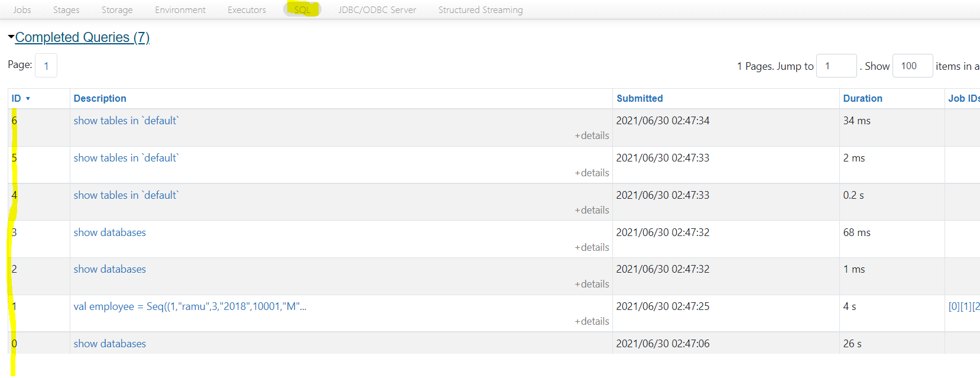Open show databases link for query 0

click(x=109, y=344)
